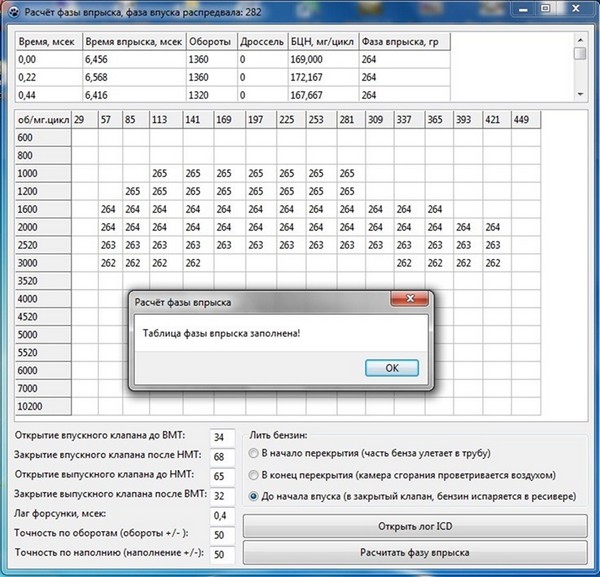Click the об/мг.цикл corner header
The width and height of the screenshot is (600, 577).
point(43,120)
